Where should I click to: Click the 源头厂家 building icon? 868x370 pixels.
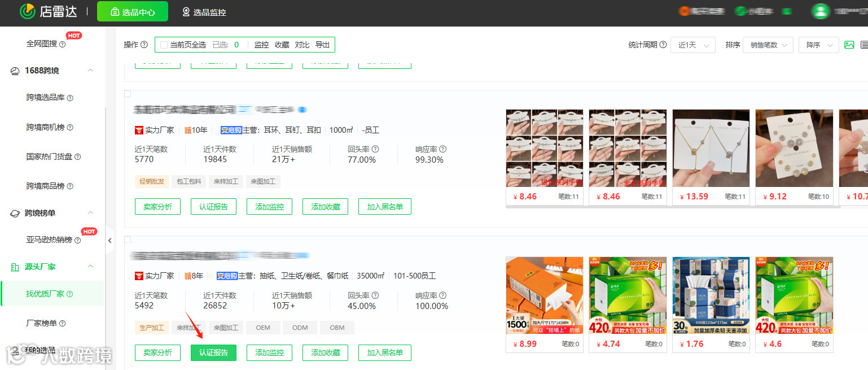(x=15, y=267)
